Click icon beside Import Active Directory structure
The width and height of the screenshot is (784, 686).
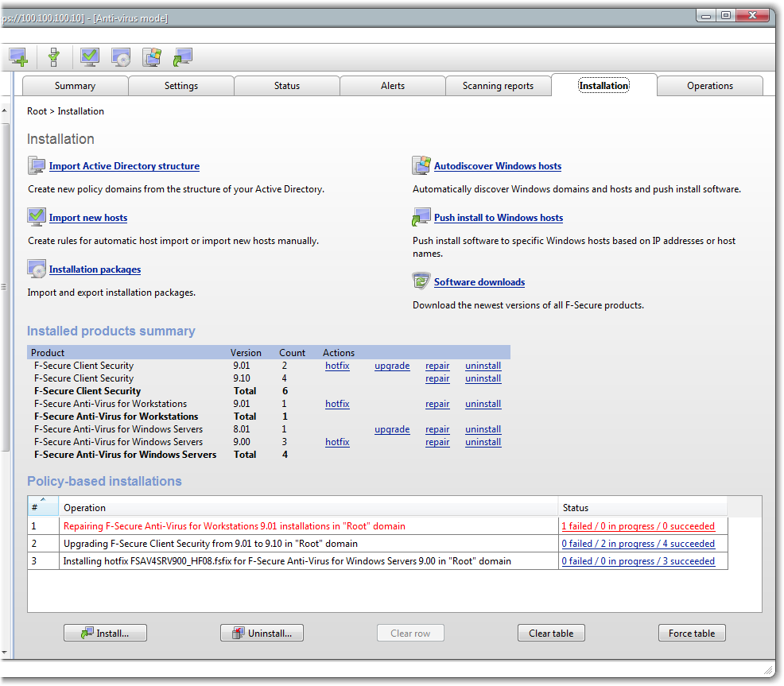37,165
